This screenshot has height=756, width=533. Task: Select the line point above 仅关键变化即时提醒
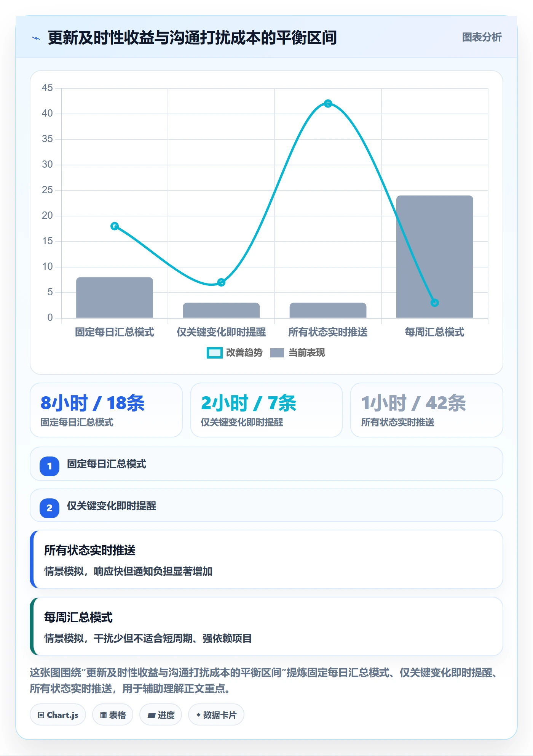click(221, 282)
